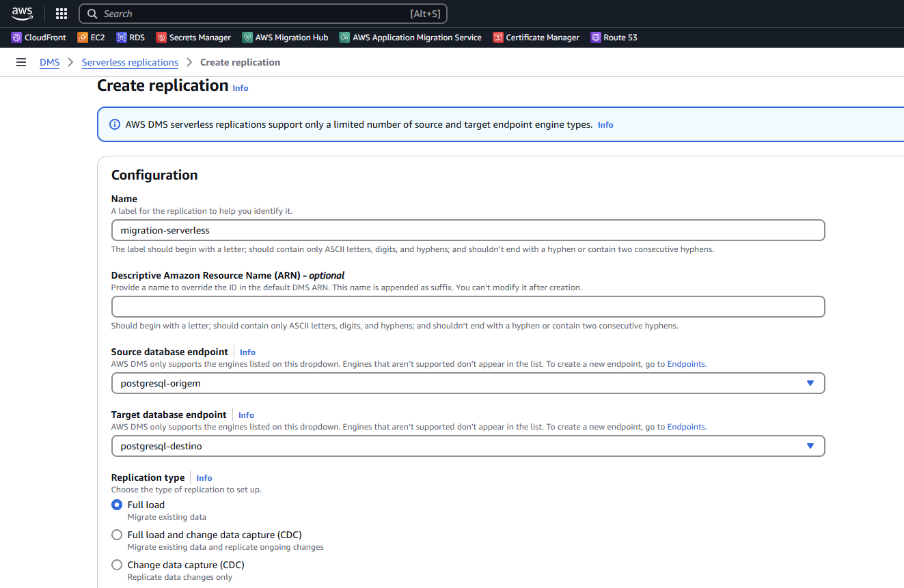Select Full load and change data capture option
The image size is (904, 588).
[117, 535]
